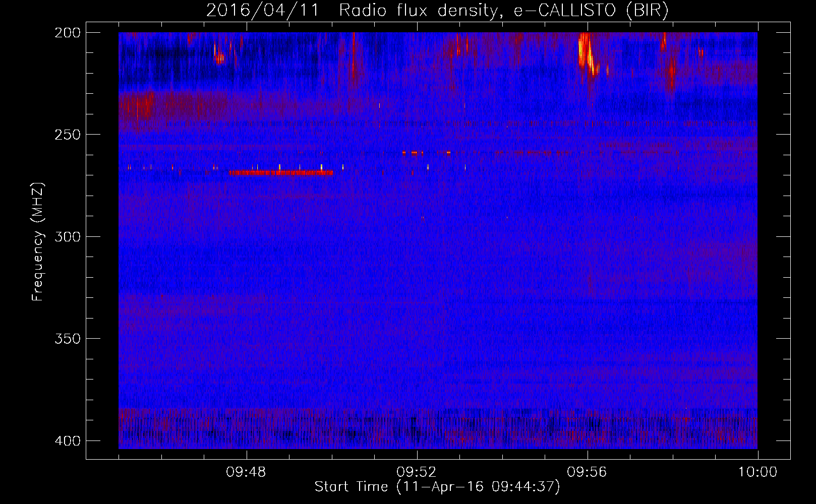
Task: Click the 300 frequency tick label
Action: [x=67, y=236]
